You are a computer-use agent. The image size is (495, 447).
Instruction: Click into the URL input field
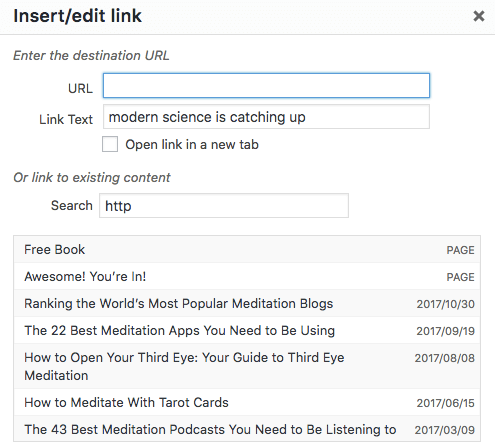tap(266, 86)
